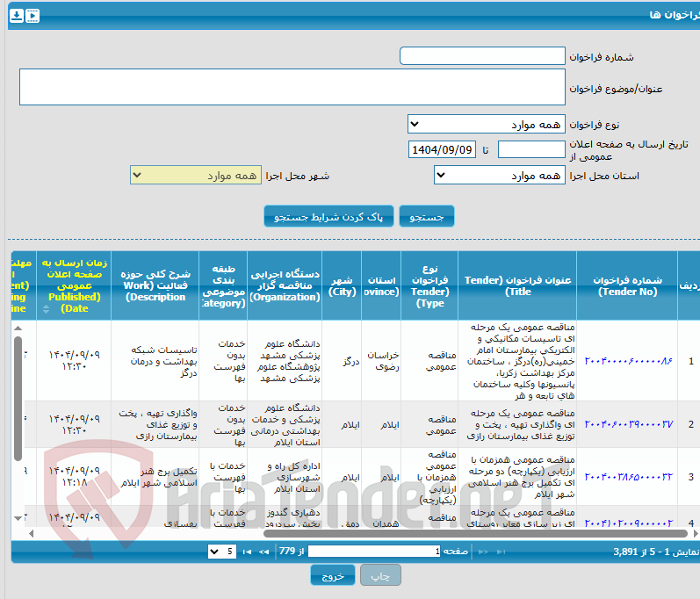Click the Tender No column header
700x599 pixels.
627,285
